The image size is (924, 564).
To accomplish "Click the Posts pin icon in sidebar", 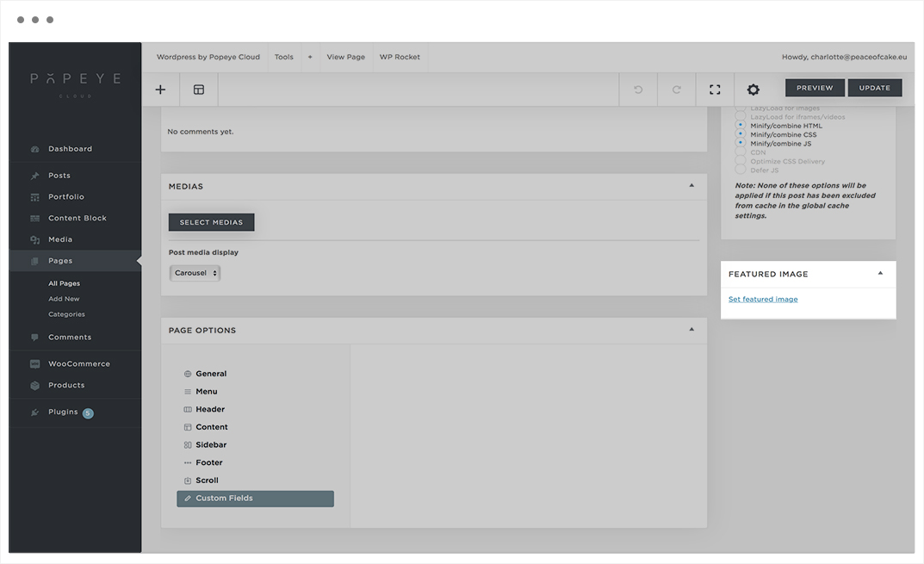I will click(x=34, y=176).
